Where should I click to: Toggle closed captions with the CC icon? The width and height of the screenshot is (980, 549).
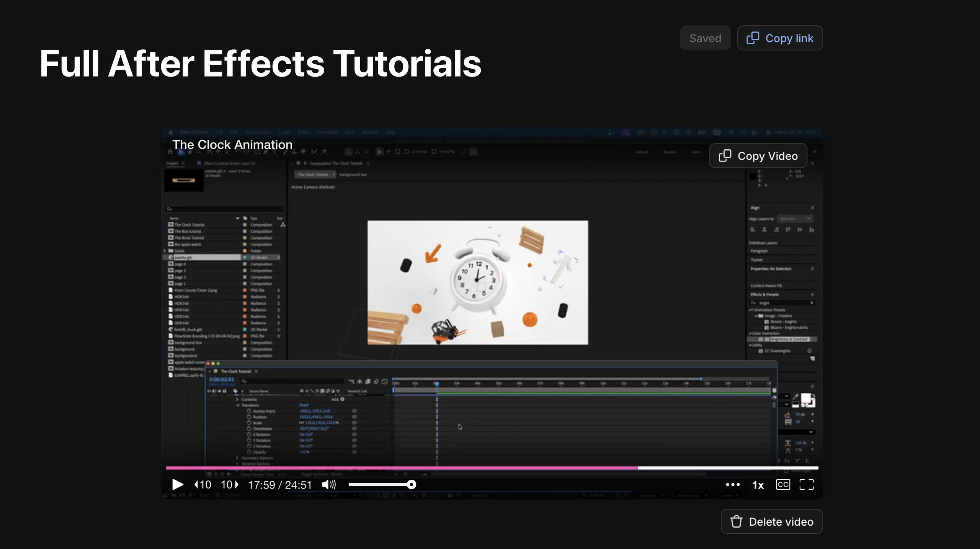pos(783,485)
